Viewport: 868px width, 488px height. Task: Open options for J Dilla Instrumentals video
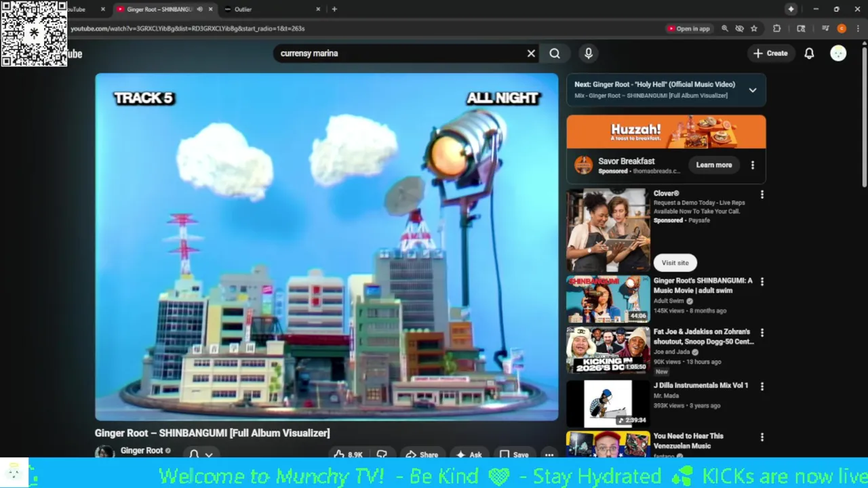point(762,386)
